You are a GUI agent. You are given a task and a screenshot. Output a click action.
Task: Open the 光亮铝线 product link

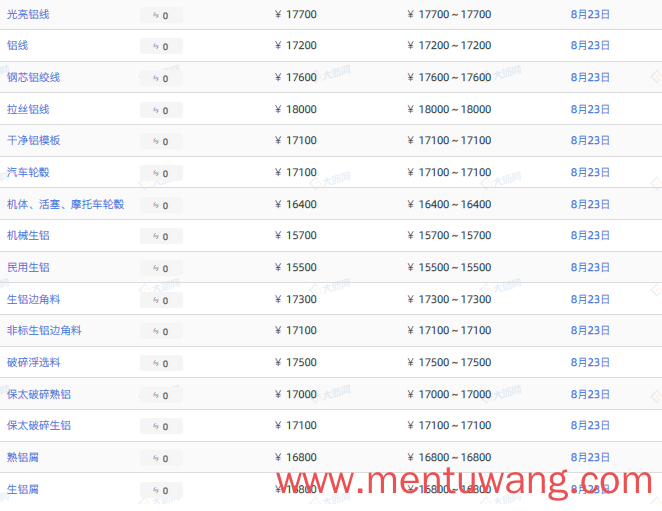[28, 14]
